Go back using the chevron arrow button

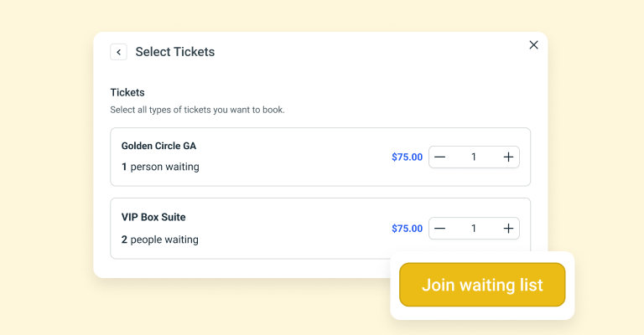tap(119, 52)
